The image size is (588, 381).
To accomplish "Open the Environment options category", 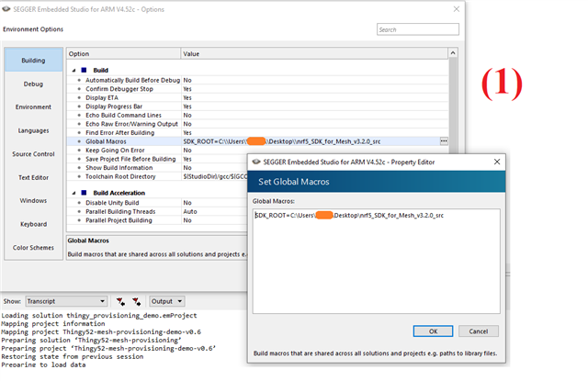I will point(33,106).
